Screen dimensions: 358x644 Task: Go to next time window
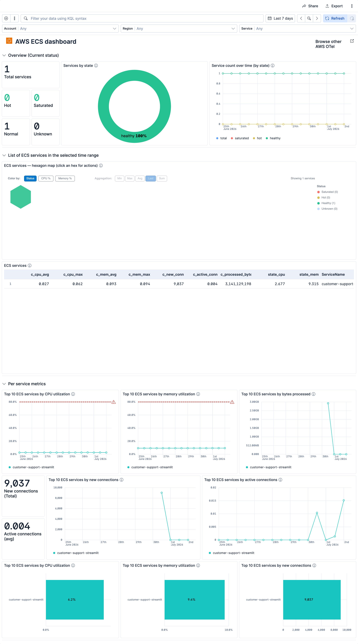(x=317, y=18)
